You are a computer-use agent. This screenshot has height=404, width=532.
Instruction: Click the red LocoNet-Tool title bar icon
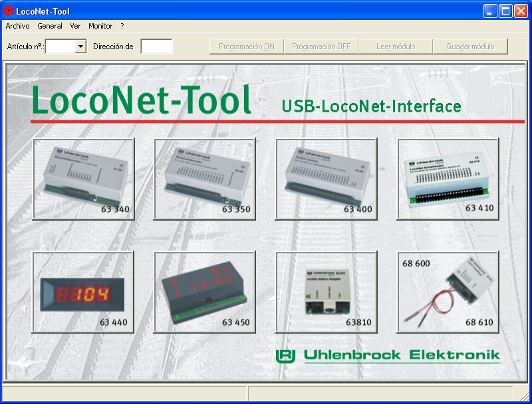[8, 11]
